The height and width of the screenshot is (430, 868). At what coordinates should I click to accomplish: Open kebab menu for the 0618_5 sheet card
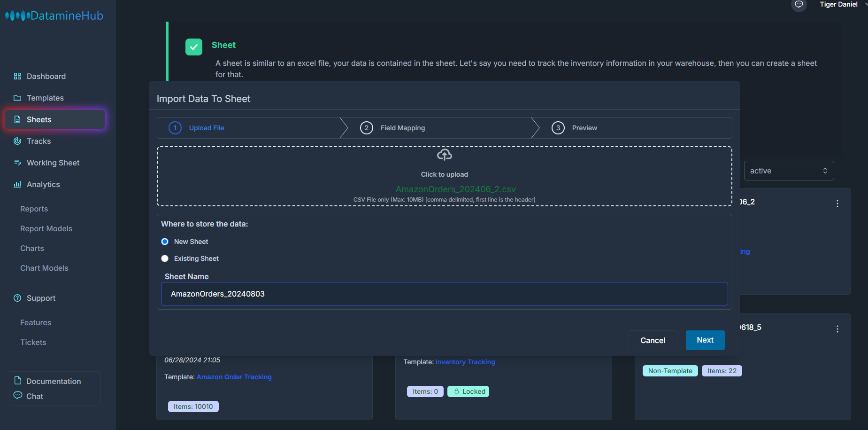click(x=837, y=329)
